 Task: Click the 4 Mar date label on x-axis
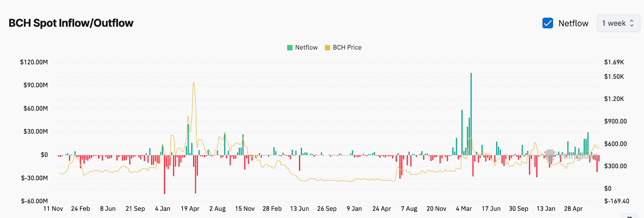pos(464,209)
